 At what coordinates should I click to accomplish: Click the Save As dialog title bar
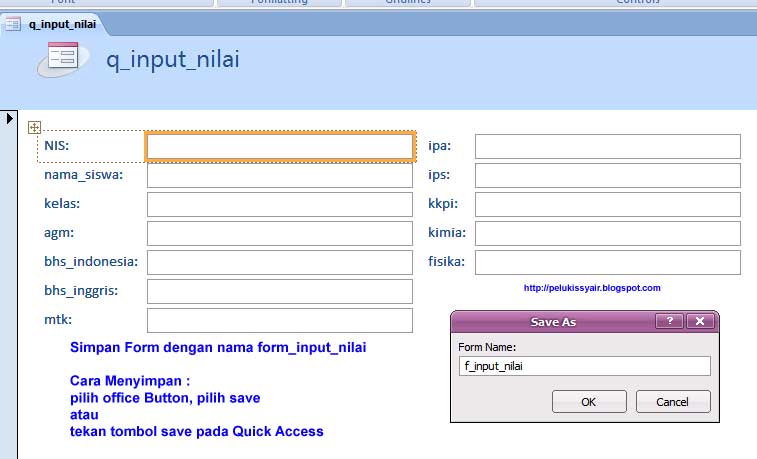[x=553, y=322]
